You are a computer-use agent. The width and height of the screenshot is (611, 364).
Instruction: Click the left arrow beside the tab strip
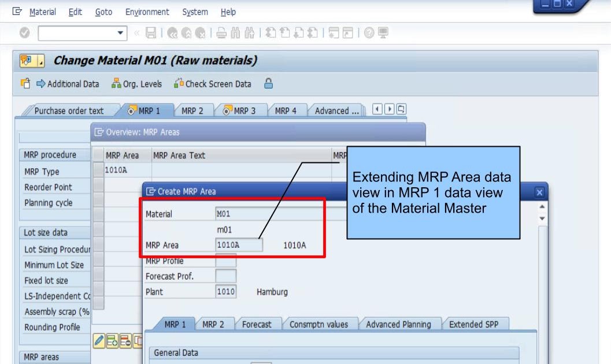click(376, 109)
